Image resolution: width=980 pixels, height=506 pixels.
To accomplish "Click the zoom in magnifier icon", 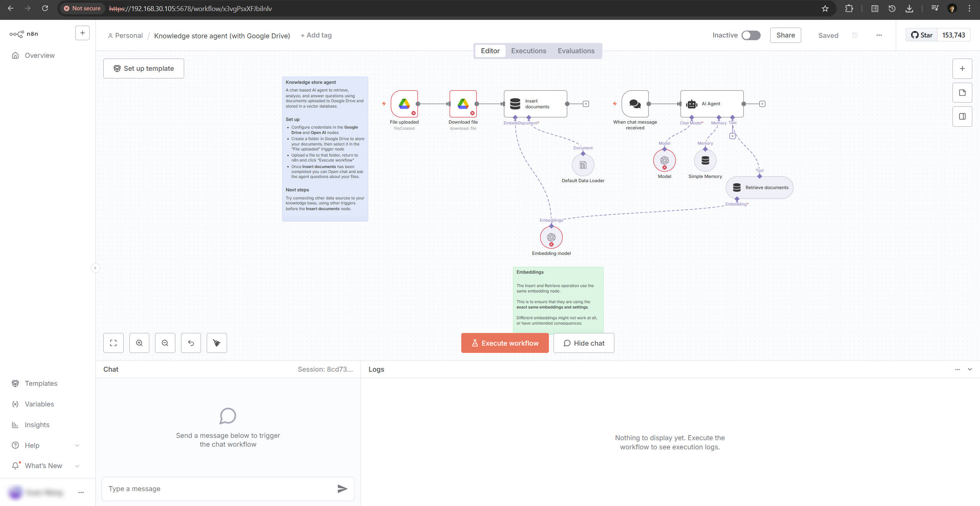I will click(x=139, y=343).
